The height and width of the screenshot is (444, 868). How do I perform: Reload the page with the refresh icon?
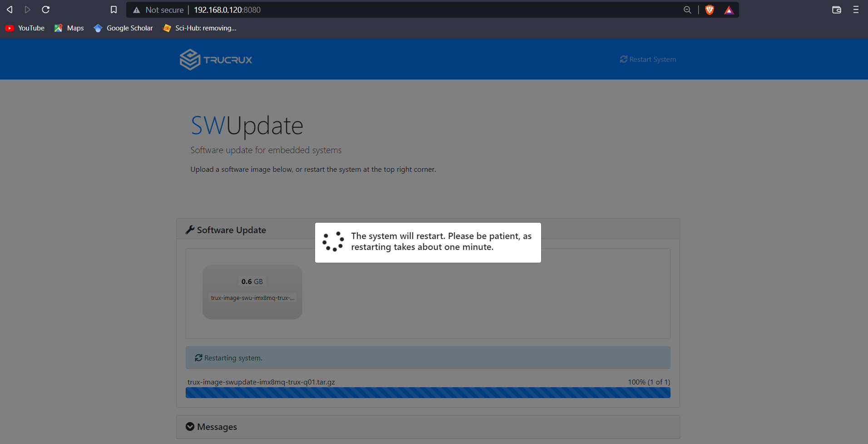(45, 10)
